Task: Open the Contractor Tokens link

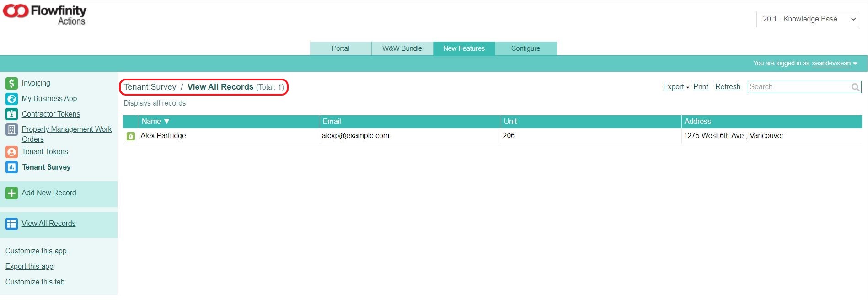Action: 51,114
